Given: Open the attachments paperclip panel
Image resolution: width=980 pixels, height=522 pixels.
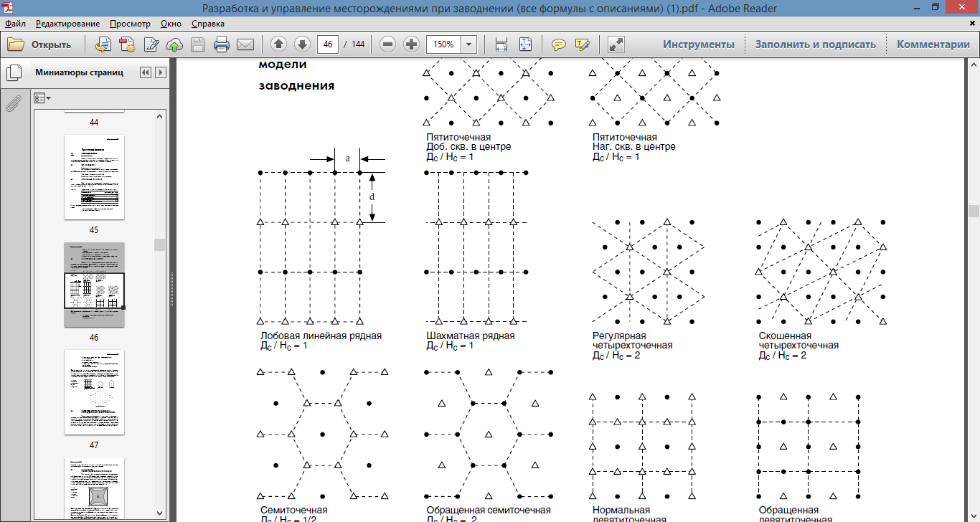Looking at the screenshot, I should pos(13,105).
